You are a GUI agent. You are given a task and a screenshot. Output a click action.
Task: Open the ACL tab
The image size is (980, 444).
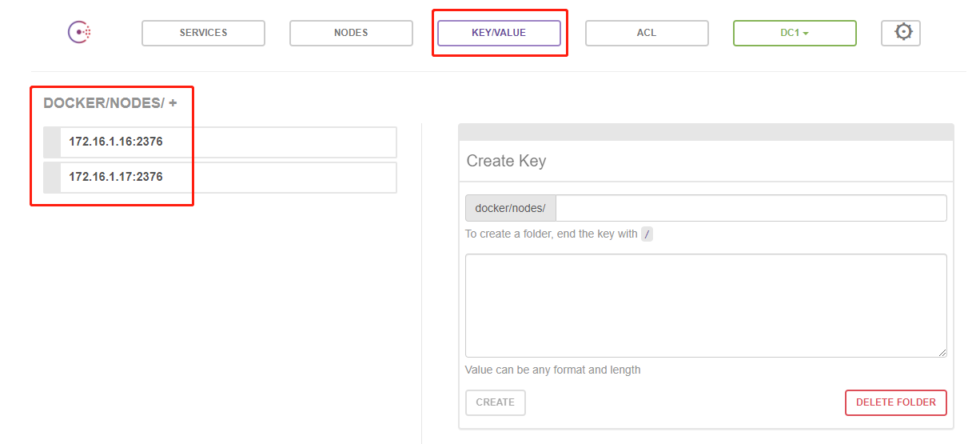(x=646, y=33)
